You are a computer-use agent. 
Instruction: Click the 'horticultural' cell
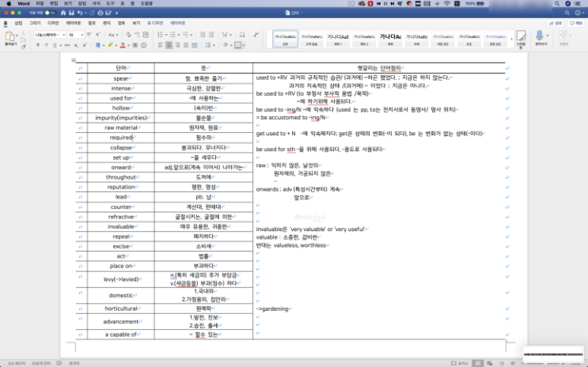click(x=121, y=308)
